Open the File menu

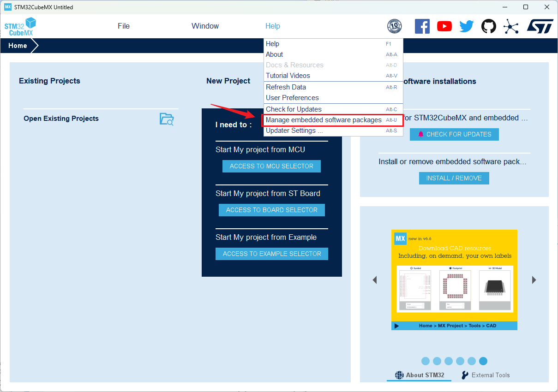click(x=124, y=26)
